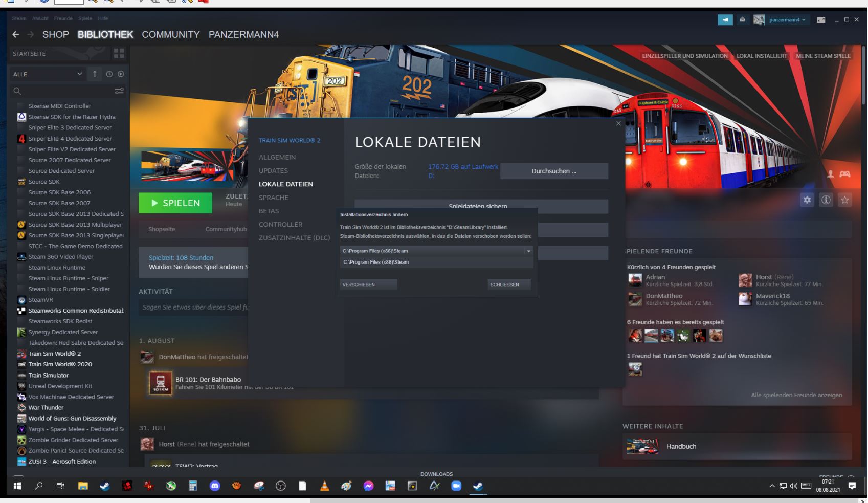Open CONTROLLER properties section
The image size is (868, 503).
(x=281, y=224)
